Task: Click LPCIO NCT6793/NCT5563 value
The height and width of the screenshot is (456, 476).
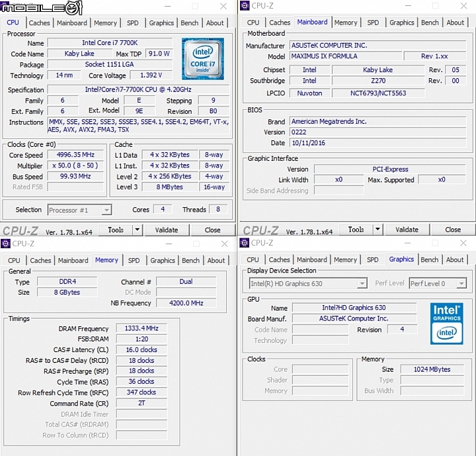Action: [x=378, y=93]
